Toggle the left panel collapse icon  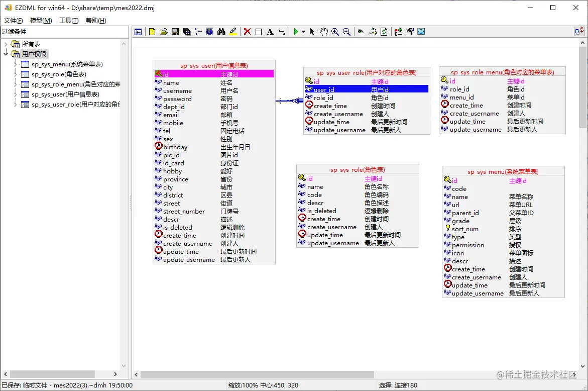[138, 32]
